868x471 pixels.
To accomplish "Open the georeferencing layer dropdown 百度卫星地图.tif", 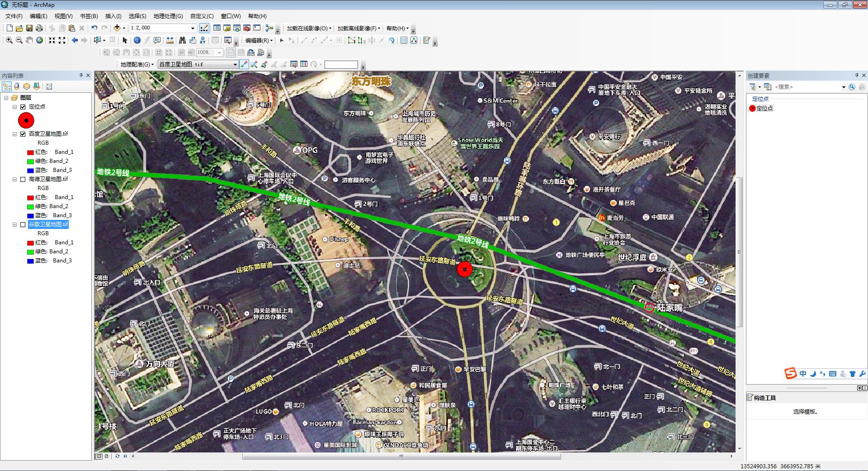I will click(235, 64).
